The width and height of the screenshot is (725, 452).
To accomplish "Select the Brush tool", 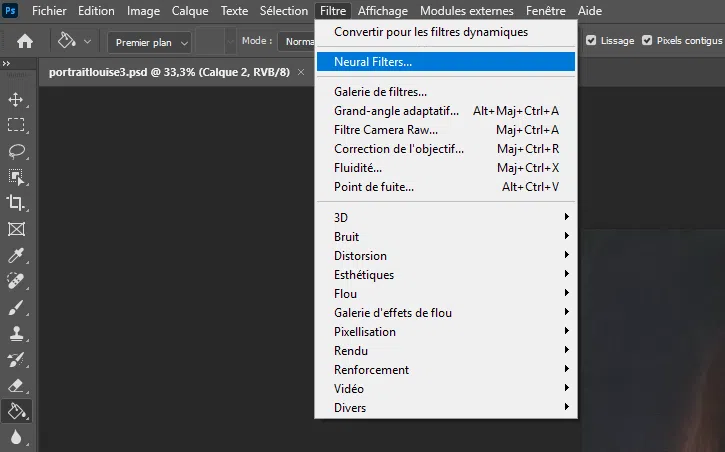I will [16, 307].
